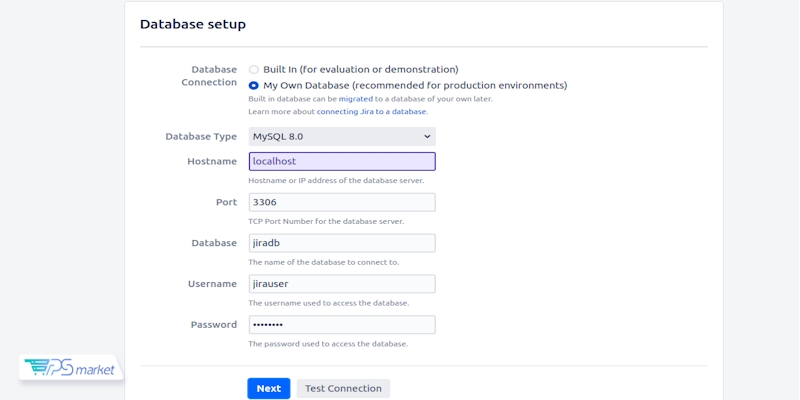Focus the masked Password input field
800x400 pixels.
tap(342, 325)
